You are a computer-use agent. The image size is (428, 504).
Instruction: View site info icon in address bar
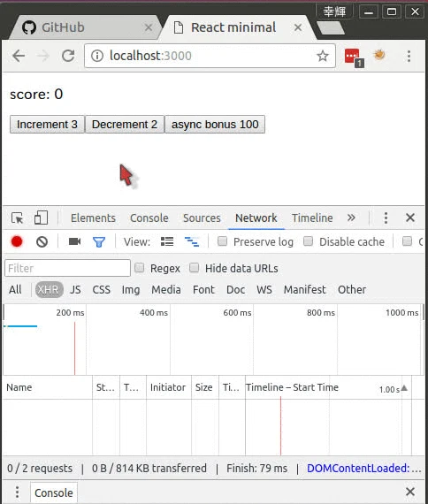(97, 56)
